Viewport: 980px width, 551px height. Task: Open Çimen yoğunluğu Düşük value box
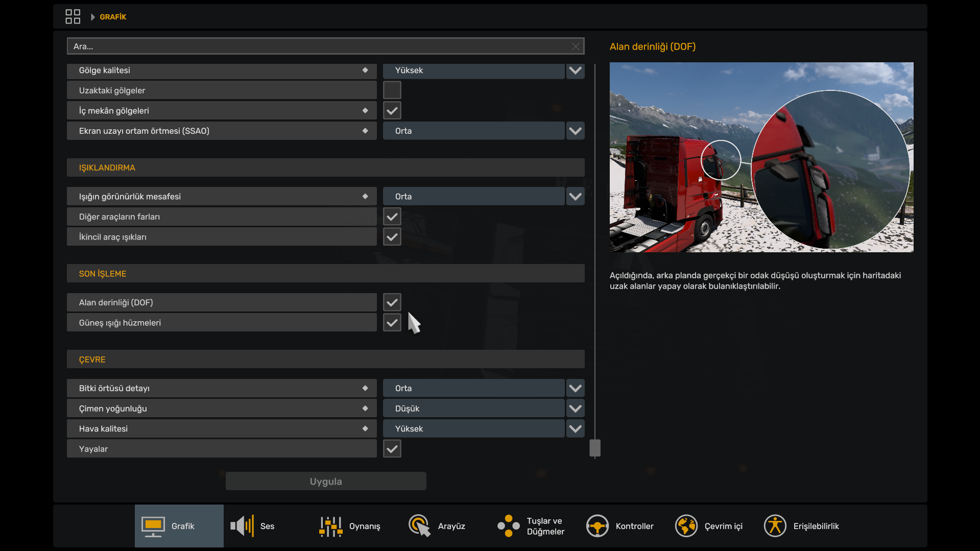pyautogui.click(x=474, y=409)
